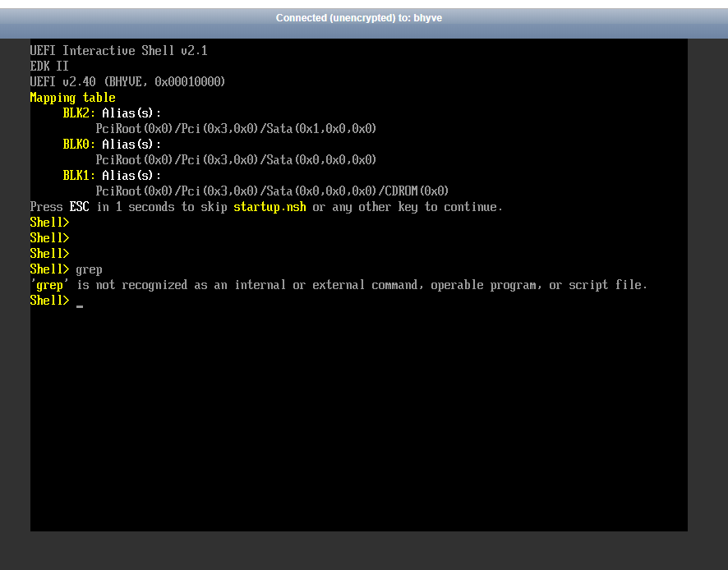Click the 'BLK2:' mapping label
This screenshot has width=728, height=570.
[x=79, y=113]
